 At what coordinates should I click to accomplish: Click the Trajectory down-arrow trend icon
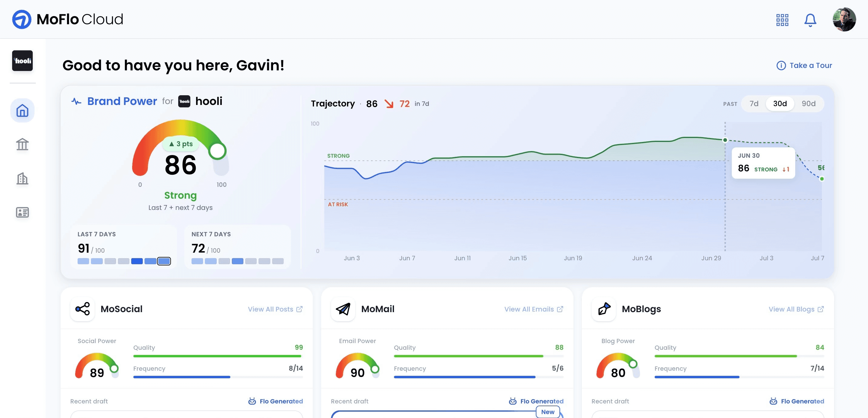(x=389, y=104)
